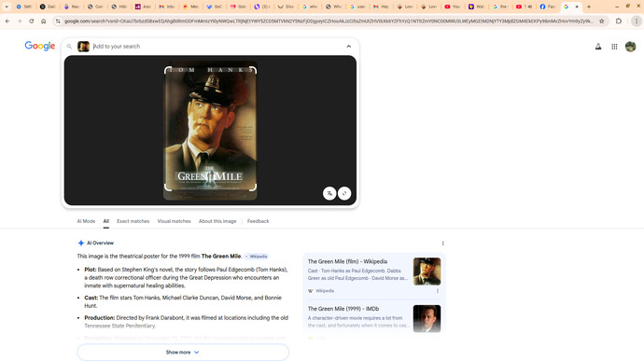This screenshot has width=644, height=362.
Task: Open IMDb result thumbnail image
Action: point(427,318)
